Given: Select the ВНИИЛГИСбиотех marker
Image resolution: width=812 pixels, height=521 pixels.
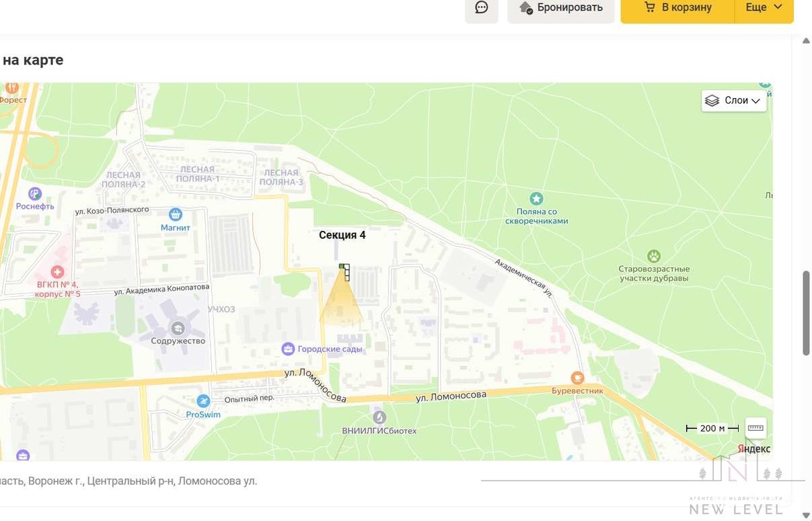Looking at the screenshot, I should point(379,417).
